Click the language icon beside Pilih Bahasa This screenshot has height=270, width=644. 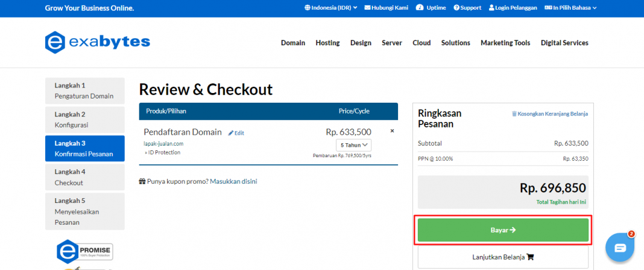click(548, 7)
